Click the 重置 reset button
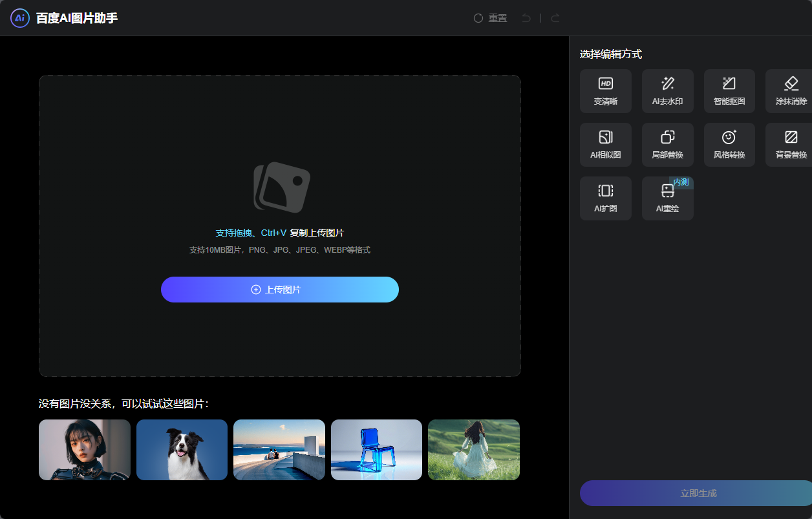Image resolution: width=812 pixels, height=519 pixels. [491, 18]
